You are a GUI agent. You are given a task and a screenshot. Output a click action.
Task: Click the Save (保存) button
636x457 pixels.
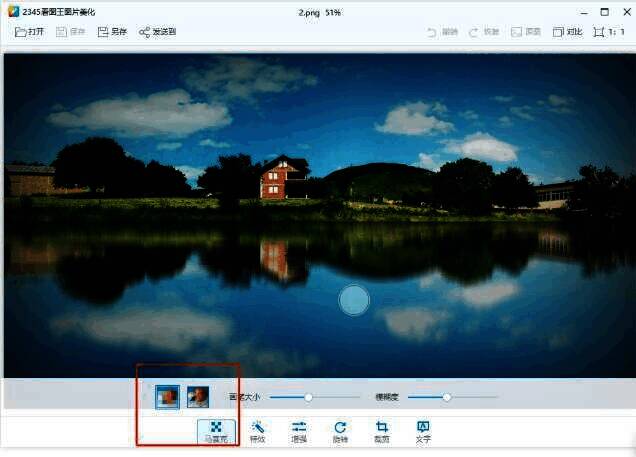[x=71, y=32]
